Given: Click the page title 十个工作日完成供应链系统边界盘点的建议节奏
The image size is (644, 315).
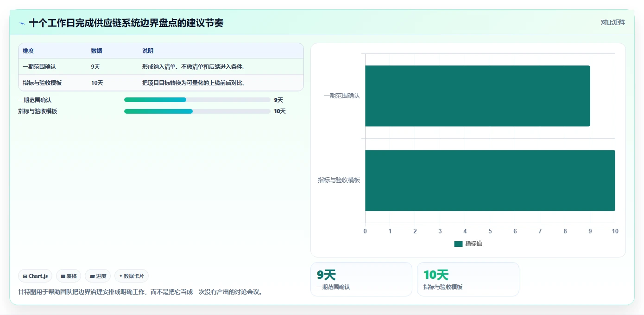Looking at the screenshot, I should coord(126,23).
